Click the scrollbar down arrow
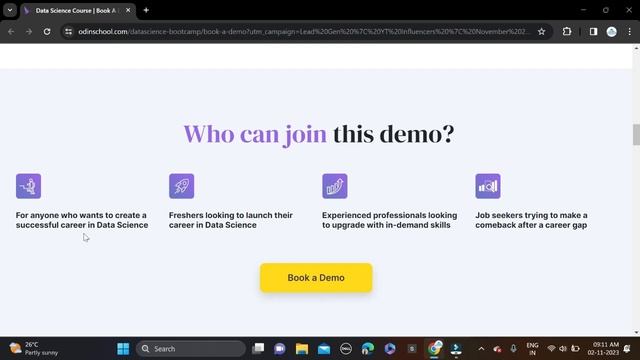 [x=636, y=333]
